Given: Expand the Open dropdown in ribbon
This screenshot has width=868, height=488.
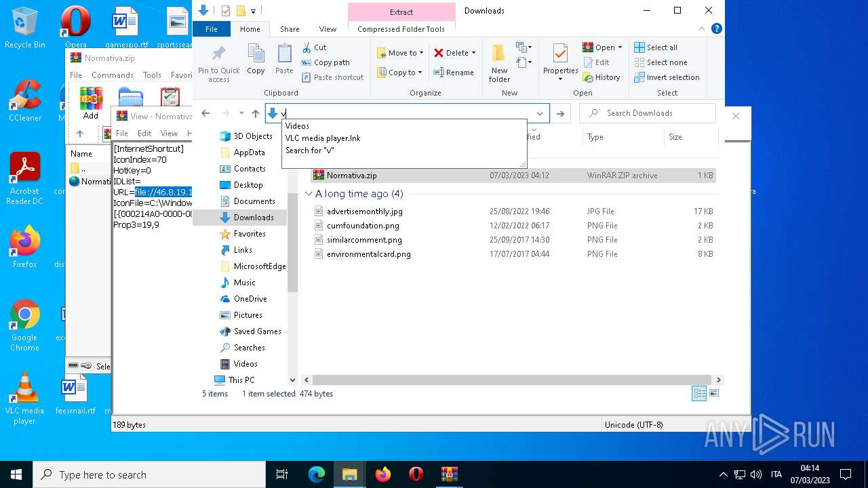Looking at the screenshot, I should [x=620, y=47].
